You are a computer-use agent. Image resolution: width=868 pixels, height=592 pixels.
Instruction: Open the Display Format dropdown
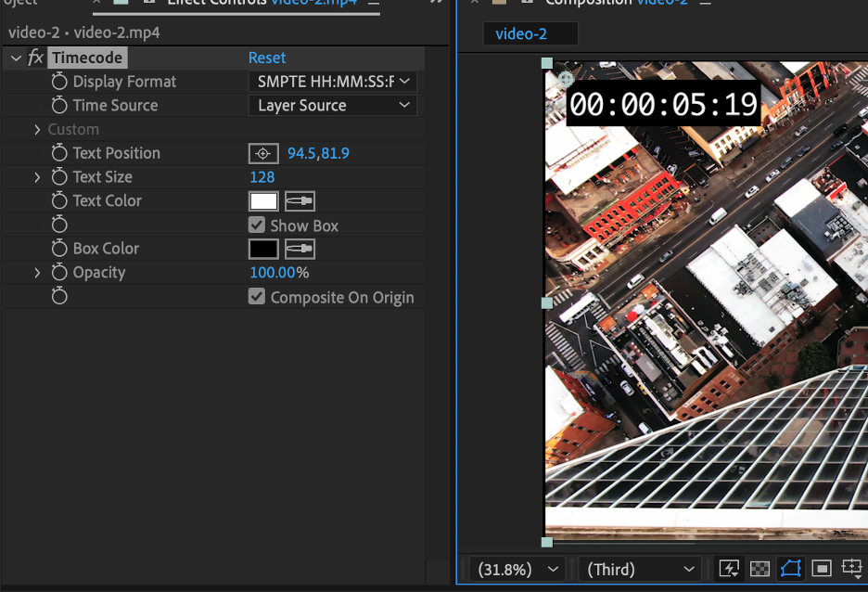333,82
